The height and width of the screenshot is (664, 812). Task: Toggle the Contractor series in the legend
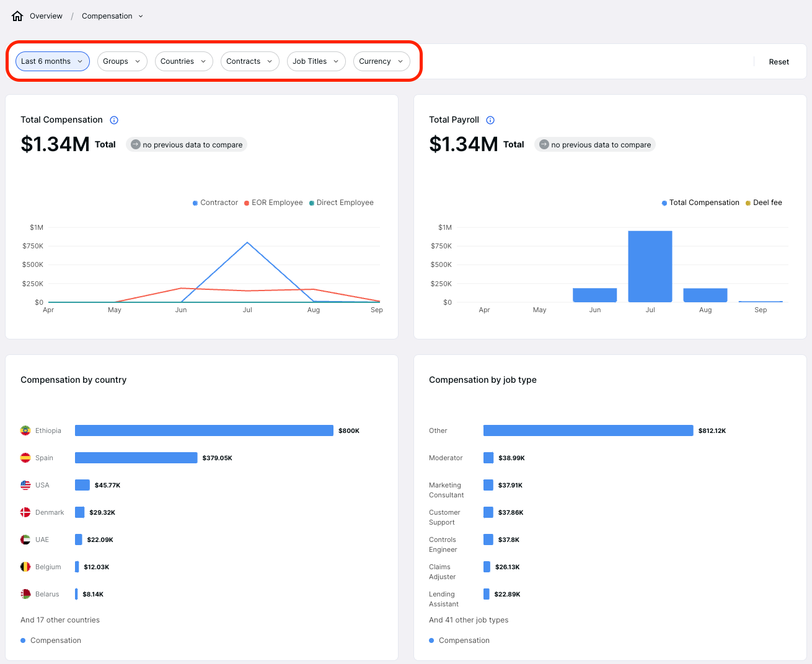(214, 203)
